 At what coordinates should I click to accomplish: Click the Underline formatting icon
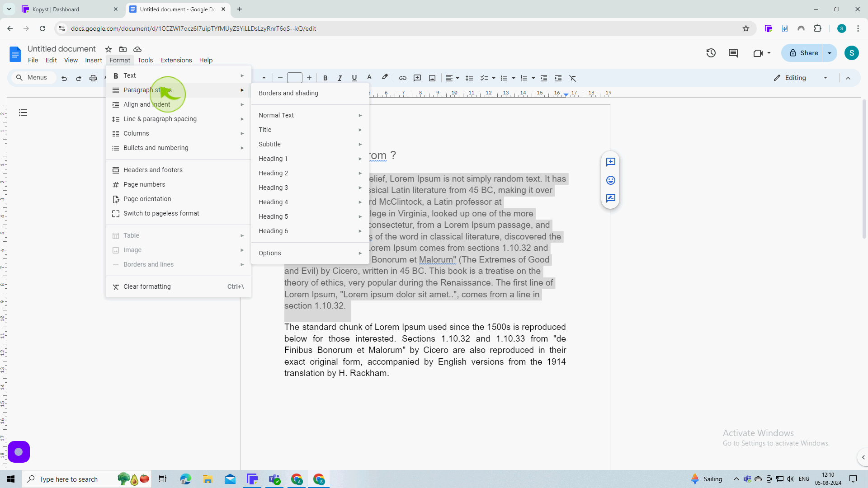(355, 78)
